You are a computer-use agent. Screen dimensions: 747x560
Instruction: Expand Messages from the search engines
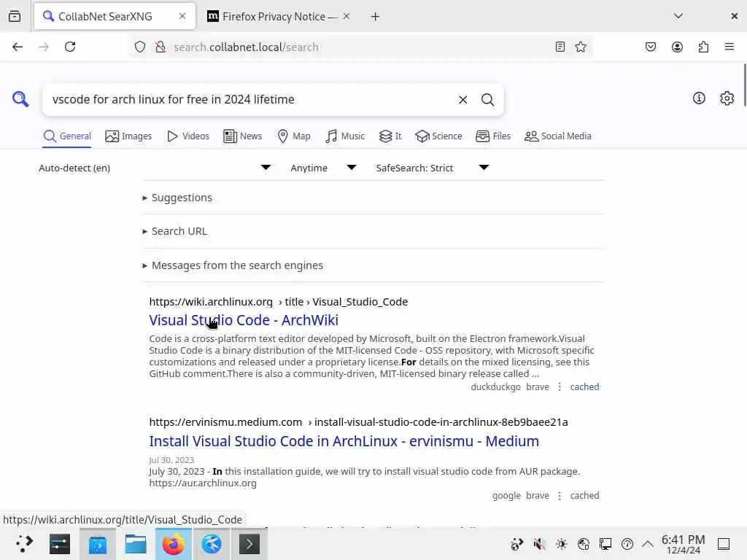[x=233, y=265]
